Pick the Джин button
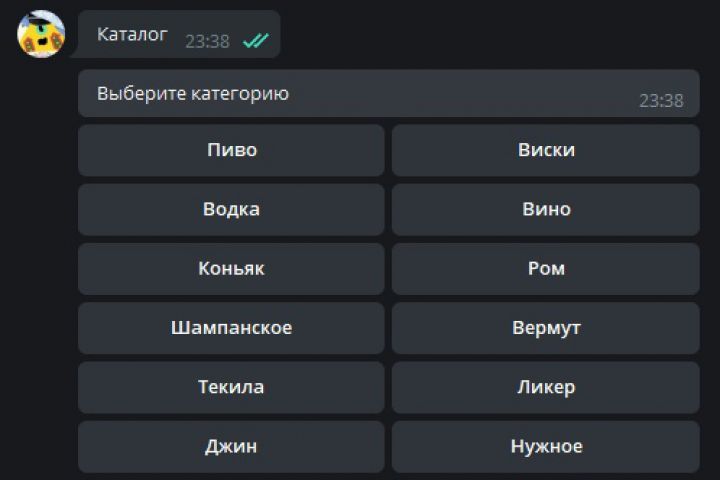 point(231,446)
